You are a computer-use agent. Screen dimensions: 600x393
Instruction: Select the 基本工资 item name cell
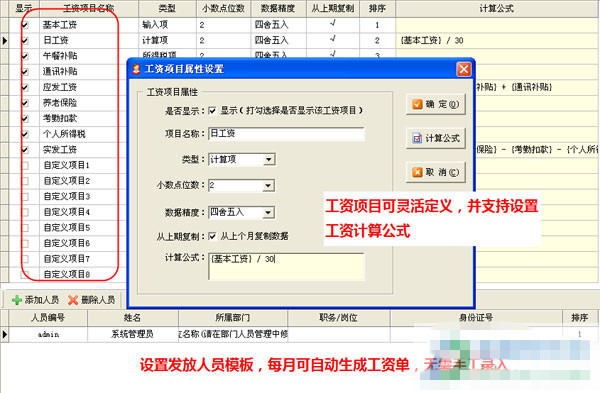pos(89,25)
